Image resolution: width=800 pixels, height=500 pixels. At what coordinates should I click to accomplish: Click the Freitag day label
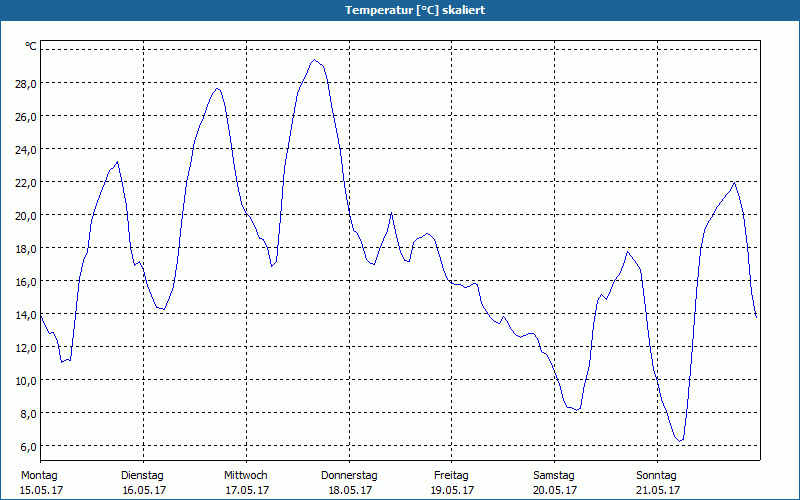(452, 476)
